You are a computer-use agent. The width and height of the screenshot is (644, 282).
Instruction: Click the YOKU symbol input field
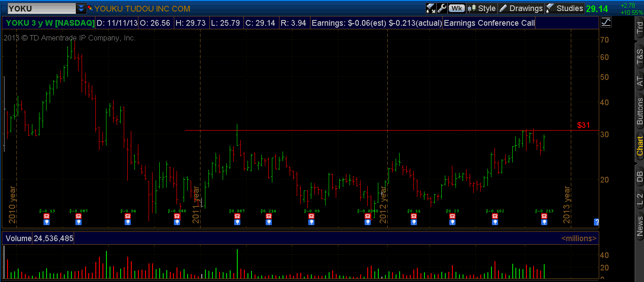(42, 8)
